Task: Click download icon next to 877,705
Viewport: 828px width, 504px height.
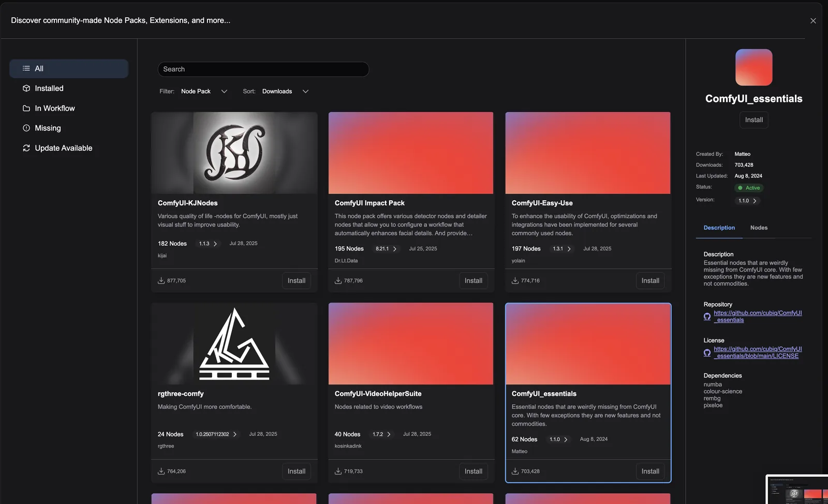Action: (x=161, y=280)
